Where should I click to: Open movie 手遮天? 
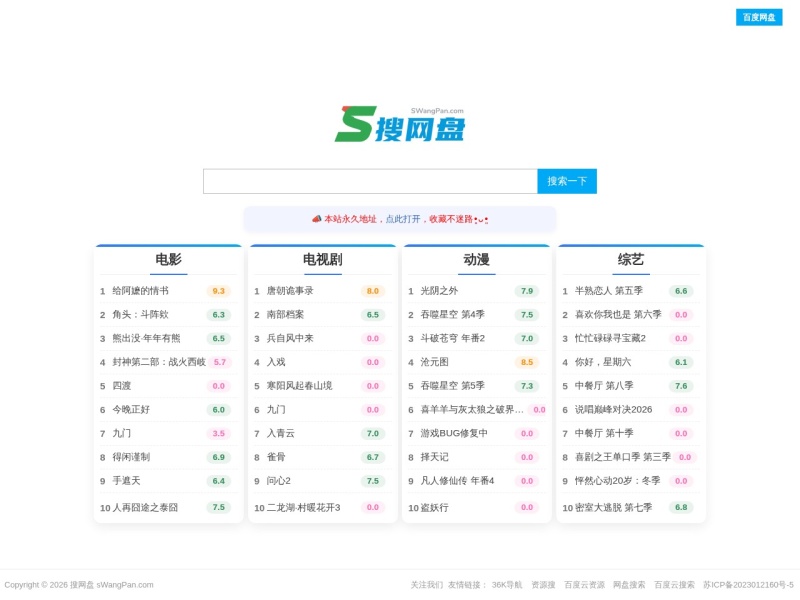click(x=126, y=481)
